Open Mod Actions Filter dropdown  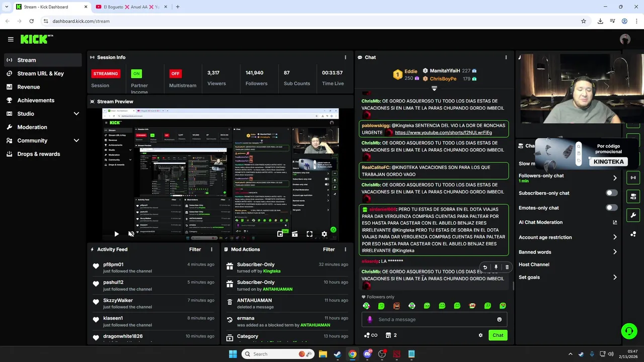pos(329,249)
